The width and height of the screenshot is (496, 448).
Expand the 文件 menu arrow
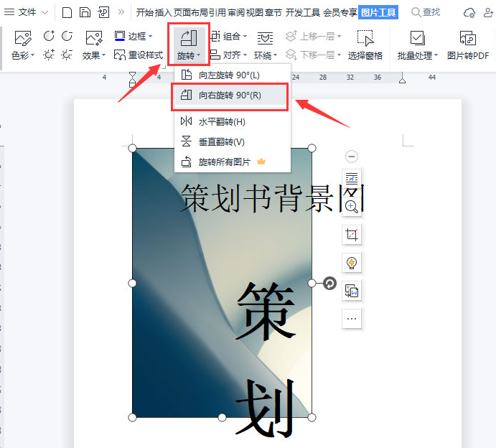click(45, 13)
